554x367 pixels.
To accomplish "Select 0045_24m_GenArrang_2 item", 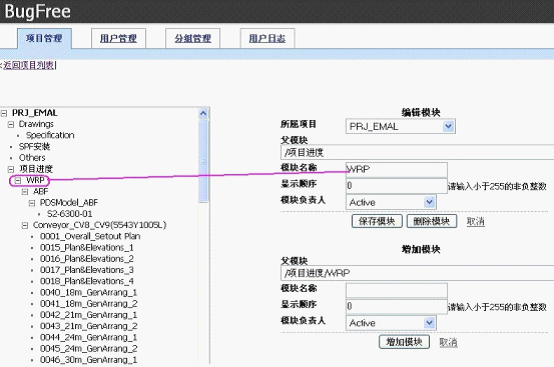I will coord(89,349).
